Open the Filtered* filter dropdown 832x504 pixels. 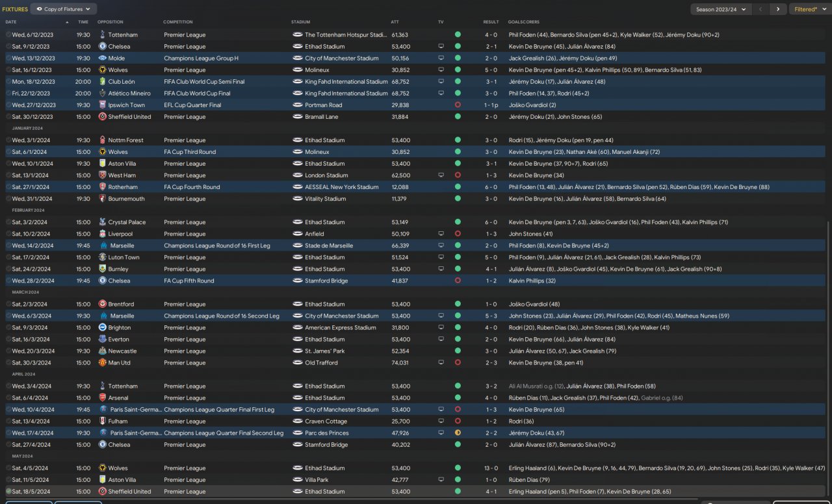point(810,9)
